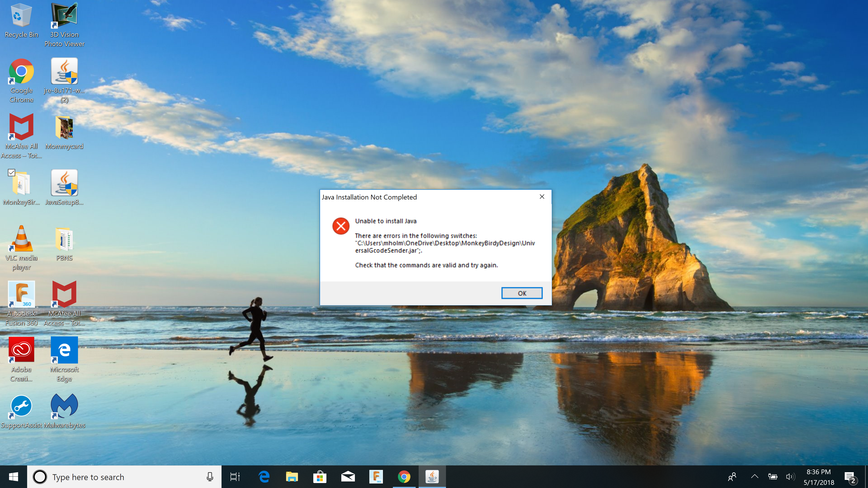868x488 pixels.
Task: Open the Recycle Bin desktop icon
Action: [x=21, y=20]
